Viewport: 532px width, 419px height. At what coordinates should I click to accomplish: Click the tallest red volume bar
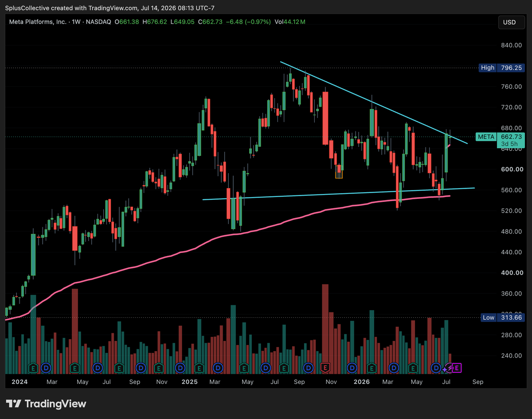click(325, 329)
